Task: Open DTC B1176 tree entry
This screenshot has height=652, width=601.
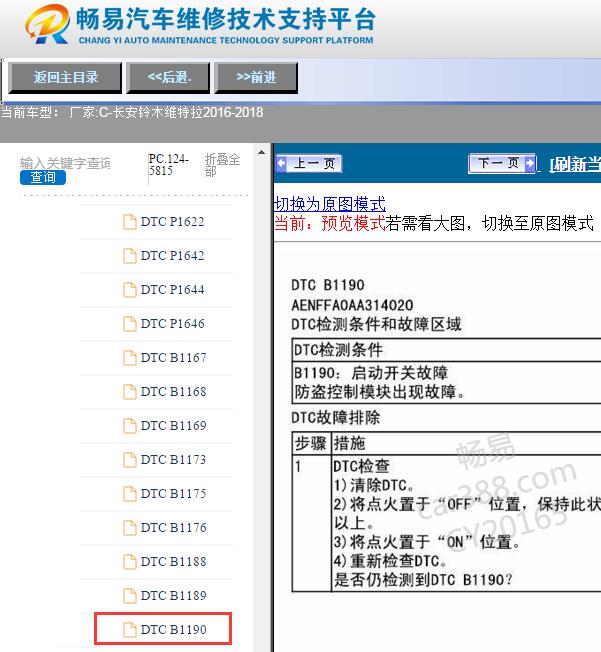Action: coord(173,528)
